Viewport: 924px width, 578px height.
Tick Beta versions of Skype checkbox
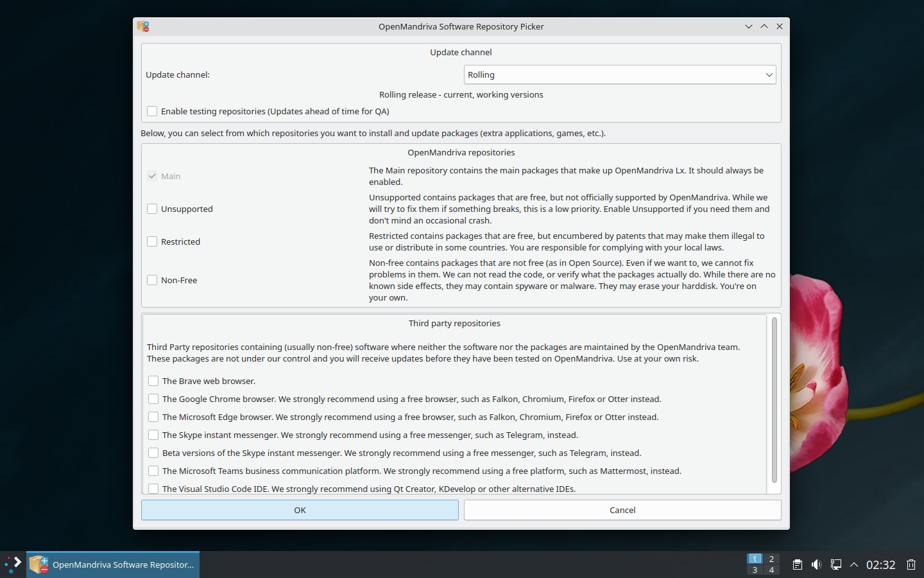click(x=153, y=453)
